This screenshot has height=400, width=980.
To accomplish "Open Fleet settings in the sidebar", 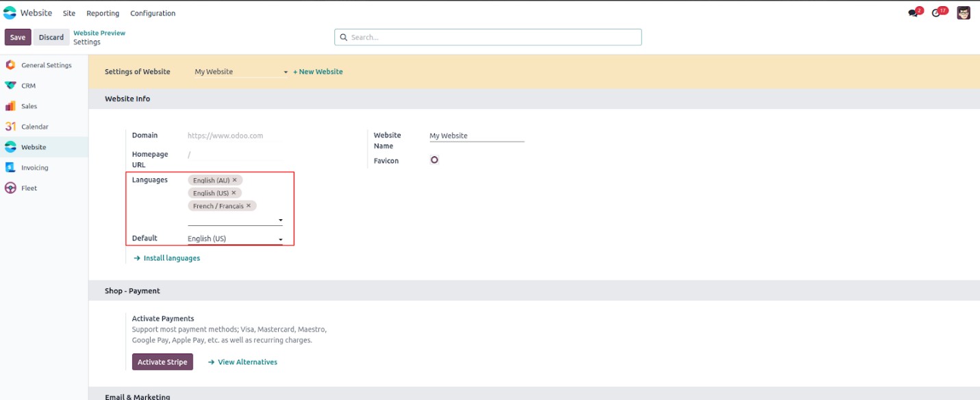I will pos(29,188).
